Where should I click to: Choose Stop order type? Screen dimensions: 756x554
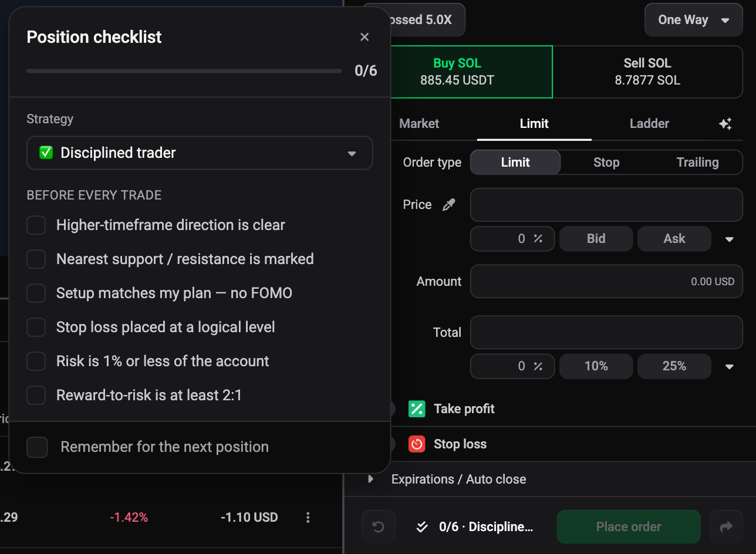(606, 163)
